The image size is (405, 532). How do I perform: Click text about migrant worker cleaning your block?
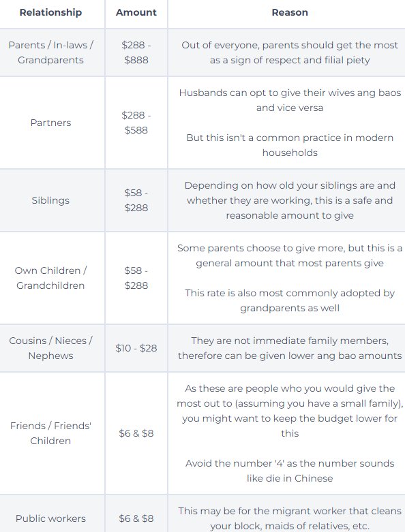pos(290,518)
